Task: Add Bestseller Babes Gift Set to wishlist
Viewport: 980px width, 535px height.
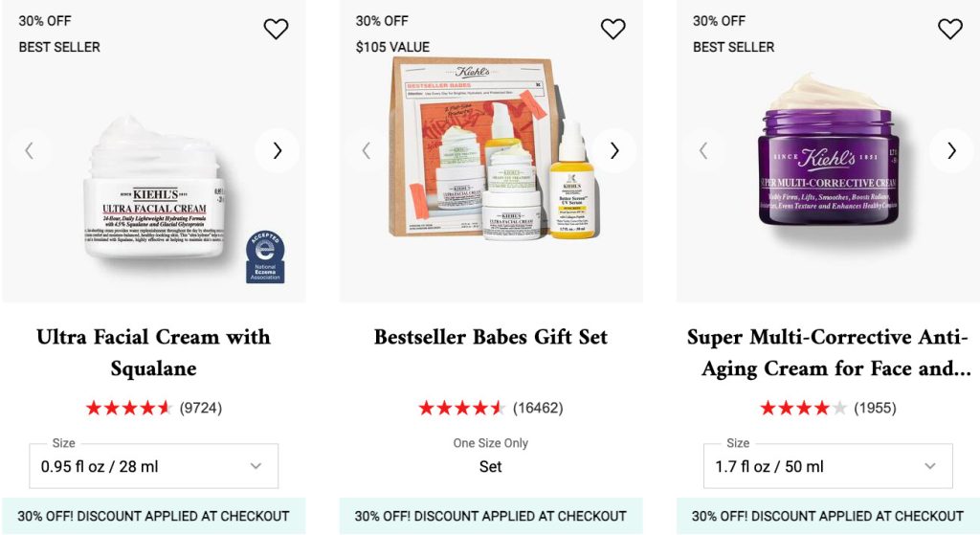Action: click(612, 30)
